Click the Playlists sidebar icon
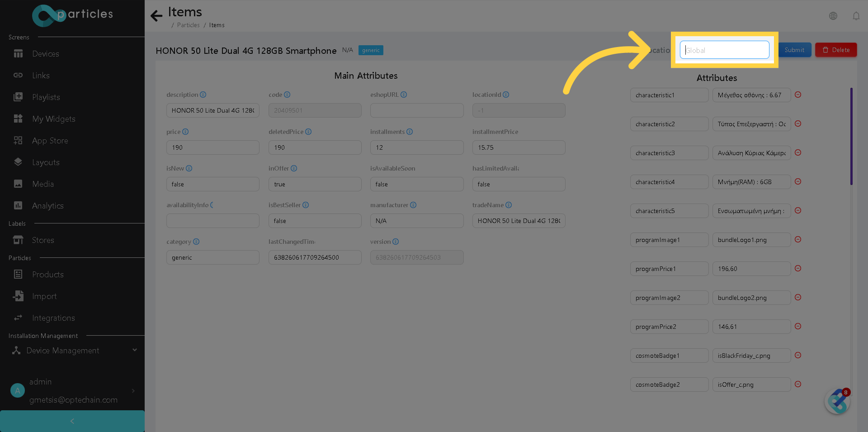Viewport: 868px width, 432px height. [x=18, y=97]
